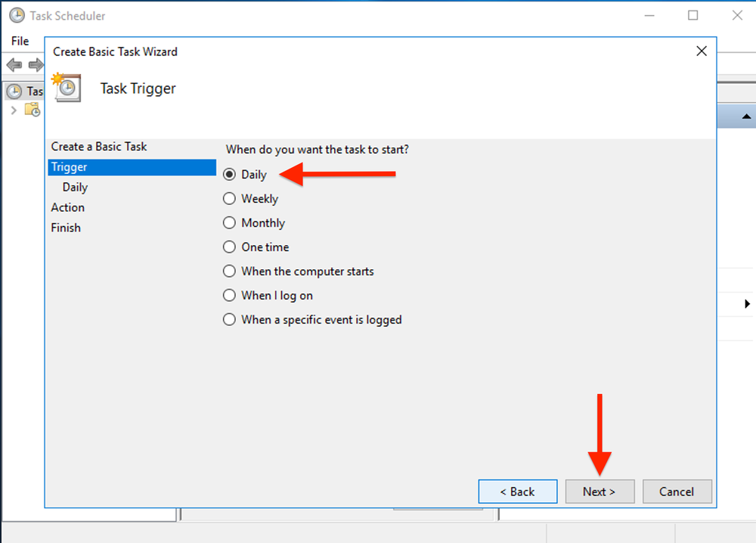Expand the folder node in the tree pane
This screenshot has width=756, height=543.
(x=14, y=110)
